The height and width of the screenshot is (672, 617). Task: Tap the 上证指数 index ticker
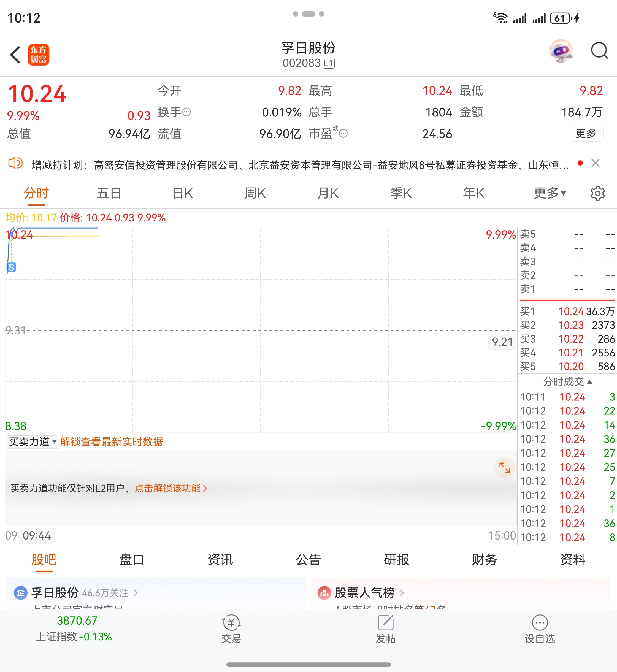74,628
